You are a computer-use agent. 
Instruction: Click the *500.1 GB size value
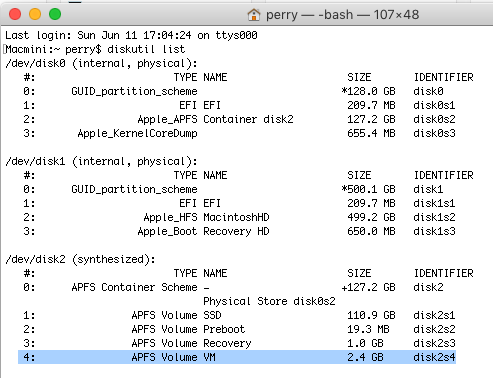(x=368, y=189)
